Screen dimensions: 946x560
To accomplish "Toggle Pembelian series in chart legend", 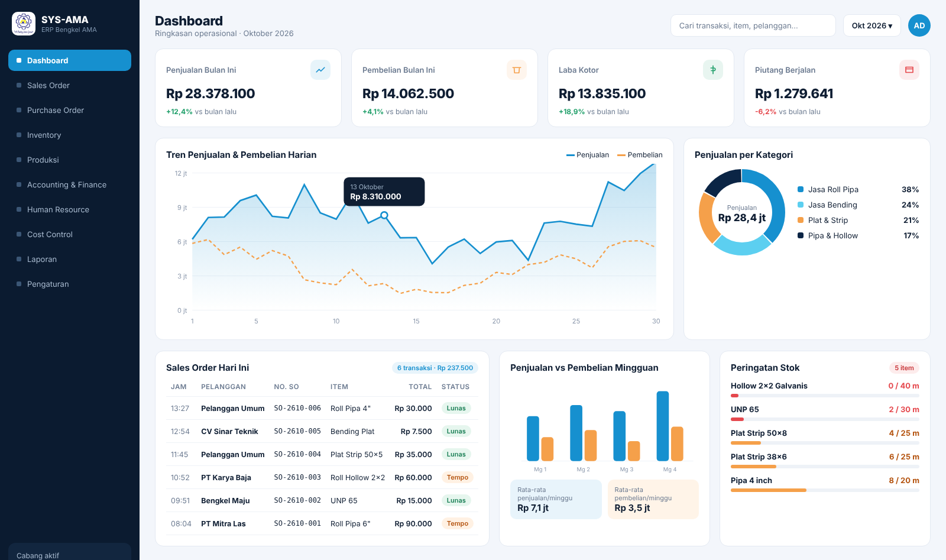I will click(640, 155).
